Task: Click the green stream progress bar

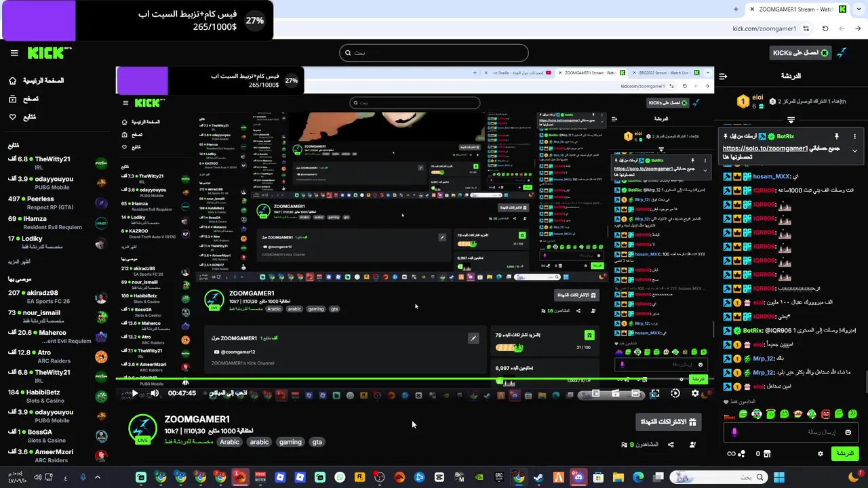Action: click(x=414, y=379)
